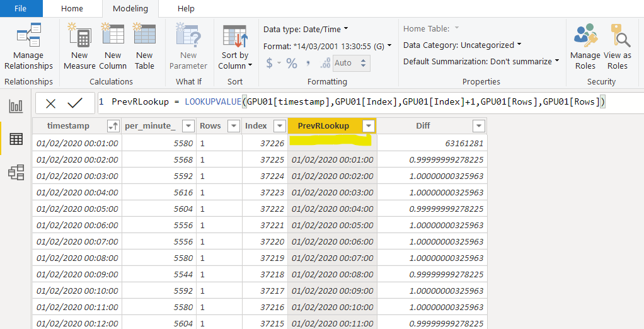644x329 pixels.
Task: Open currency symbol dropdown arrow
Action: pos(279,63)
